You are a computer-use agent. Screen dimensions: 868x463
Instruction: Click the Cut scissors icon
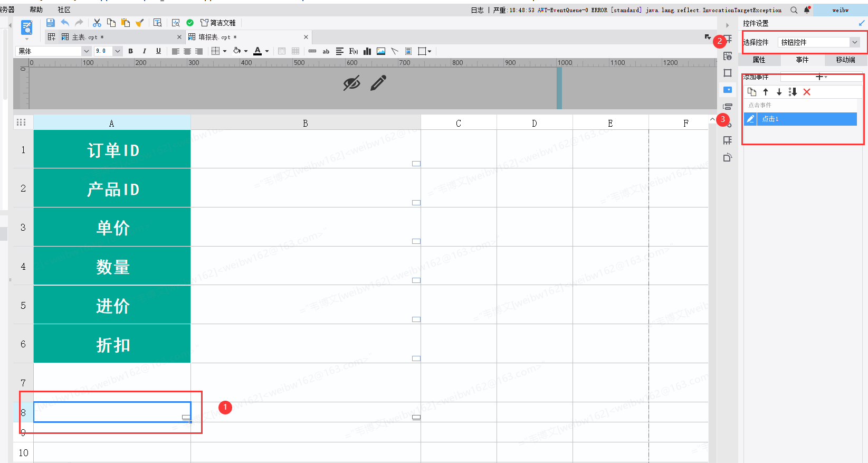tap(97, 23)
